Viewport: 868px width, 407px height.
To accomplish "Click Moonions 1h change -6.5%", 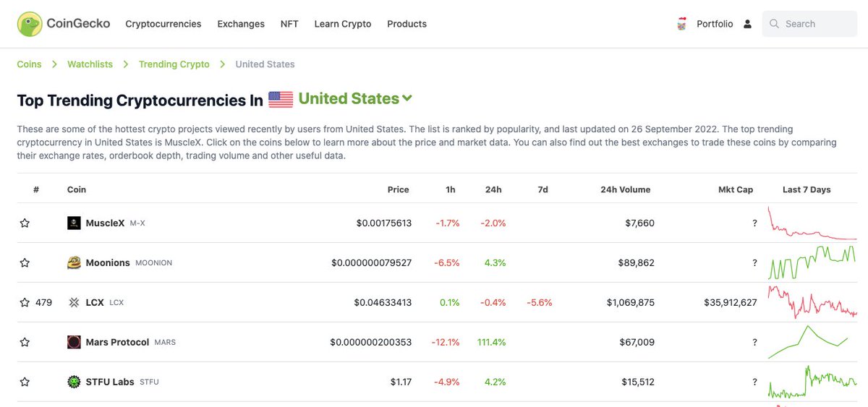I will [x=447, y=262].
